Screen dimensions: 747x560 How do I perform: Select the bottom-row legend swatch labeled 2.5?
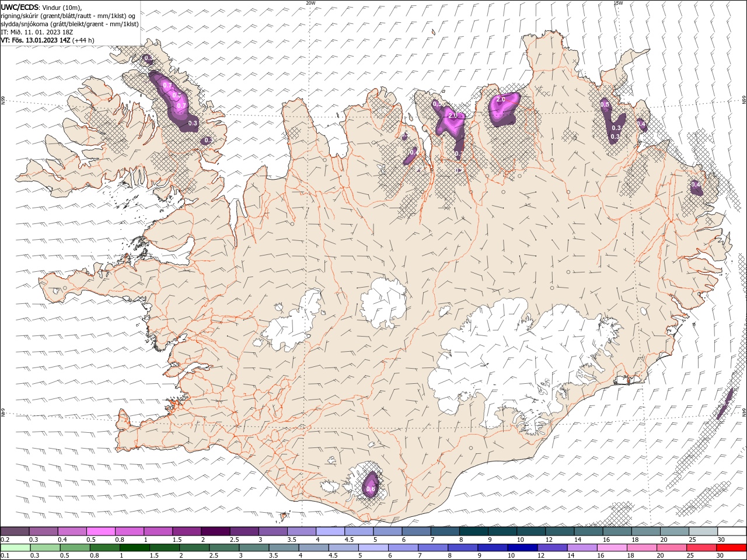pyautogui.click(x=224, y=548)
